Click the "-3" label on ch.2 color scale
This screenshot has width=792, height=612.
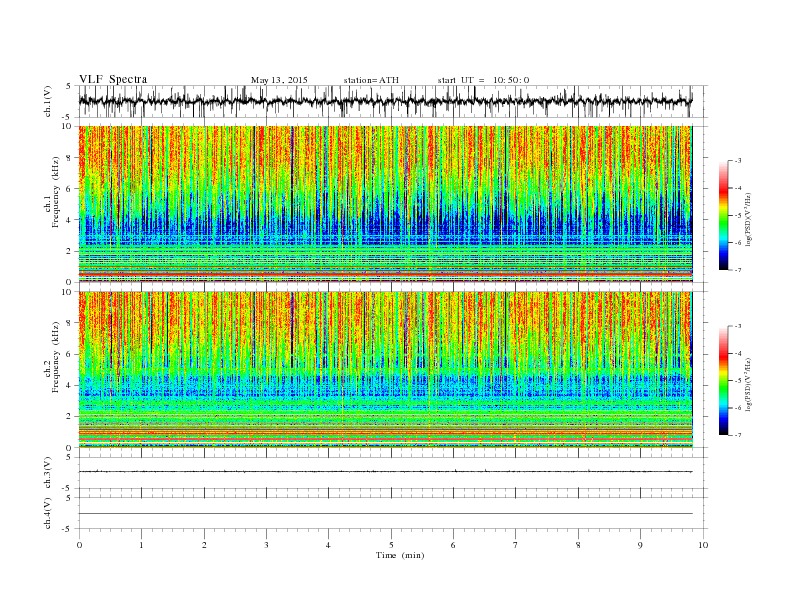click(x=738, y=326)
